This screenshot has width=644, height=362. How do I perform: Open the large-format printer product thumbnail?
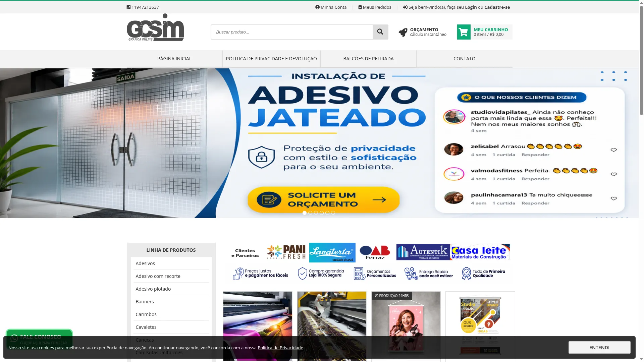coord(258,326)
